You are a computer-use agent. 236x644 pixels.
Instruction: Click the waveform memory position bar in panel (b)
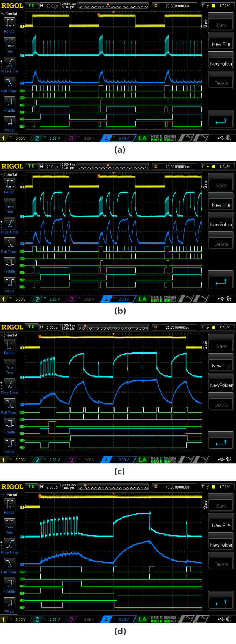pyautogui.click(x=113, y=167)
